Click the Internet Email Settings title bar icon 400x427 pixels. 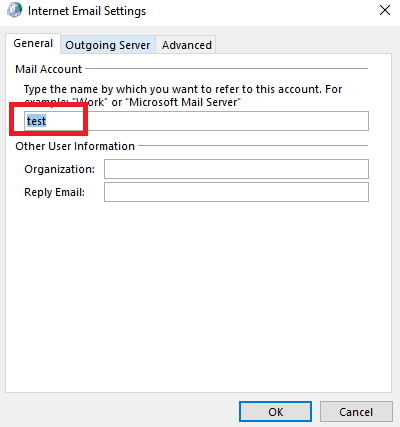(14, 10)
